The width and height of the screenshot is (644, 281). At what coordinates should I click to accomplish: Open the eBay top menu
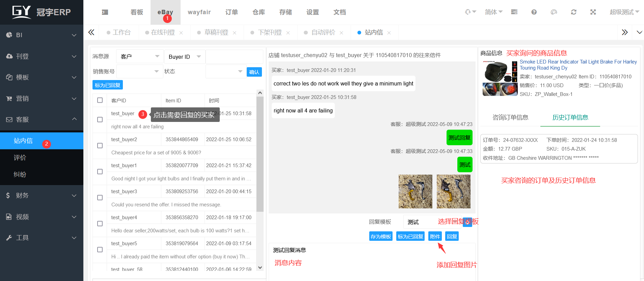click(x=165, y=12)
